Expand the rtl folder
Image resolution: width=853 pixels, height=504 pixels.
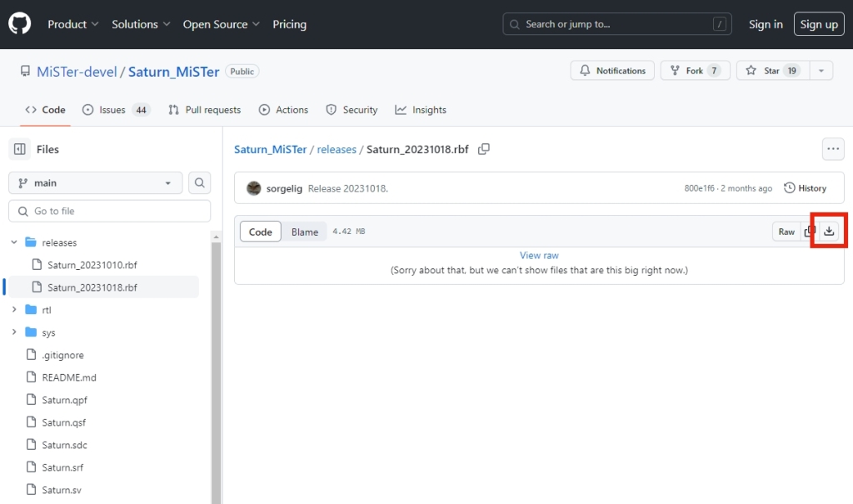[14, 310]
